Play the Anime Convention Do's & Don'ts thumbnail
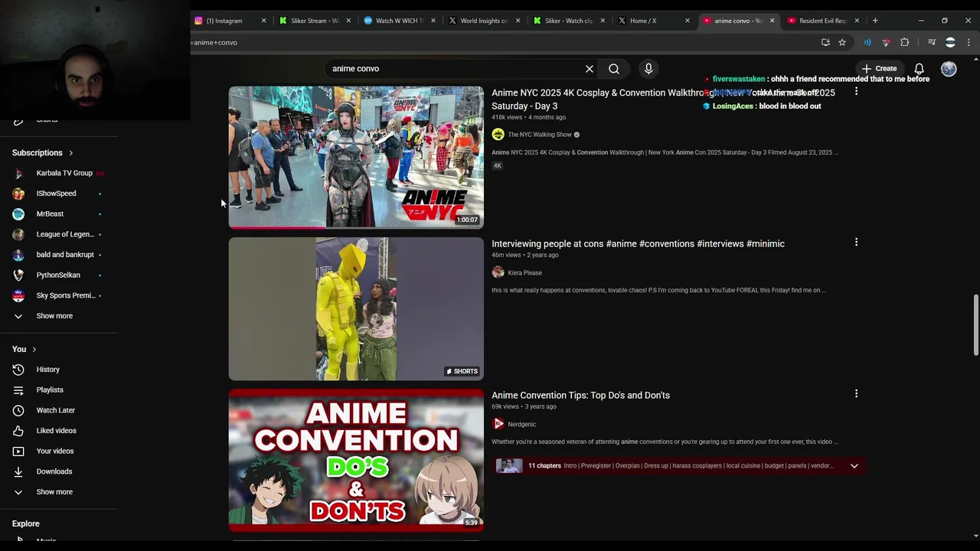 (x=356, y=460)
